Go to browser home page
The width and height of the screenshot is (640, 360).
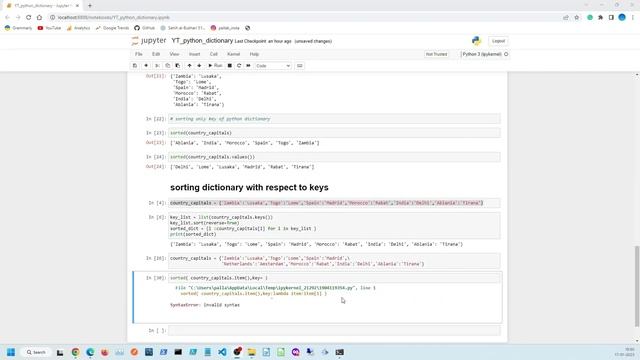click(39, 18)
